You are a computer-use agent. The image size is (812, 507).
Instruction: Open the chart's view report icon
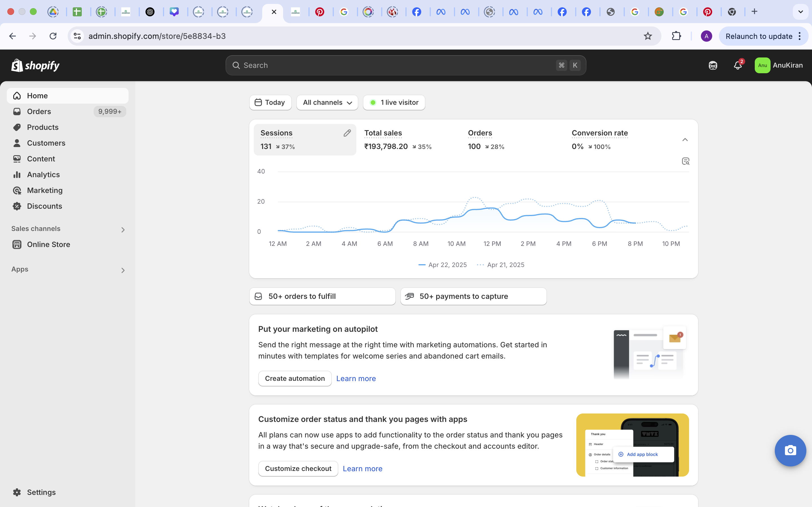tap(685, 161)
